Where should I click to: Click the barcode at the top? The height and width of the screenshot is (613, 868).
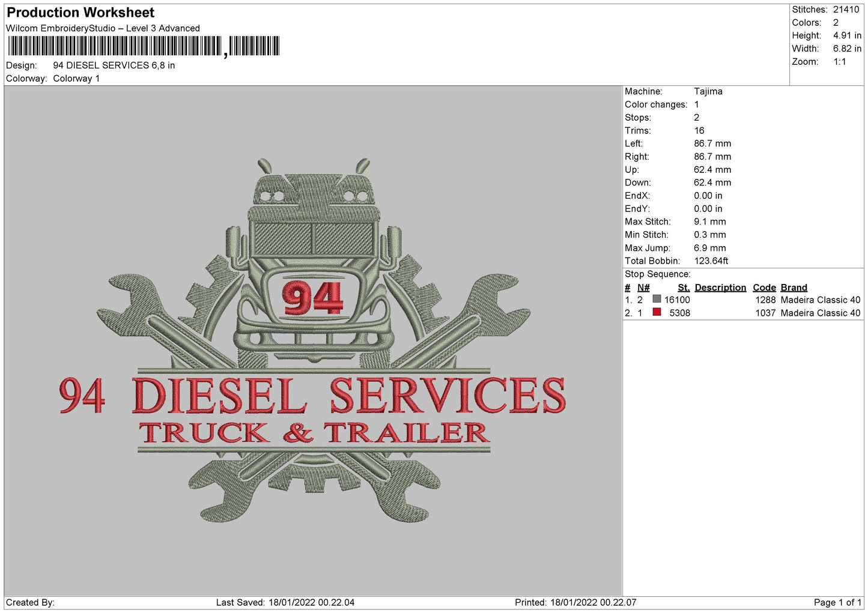pos(144,46)
